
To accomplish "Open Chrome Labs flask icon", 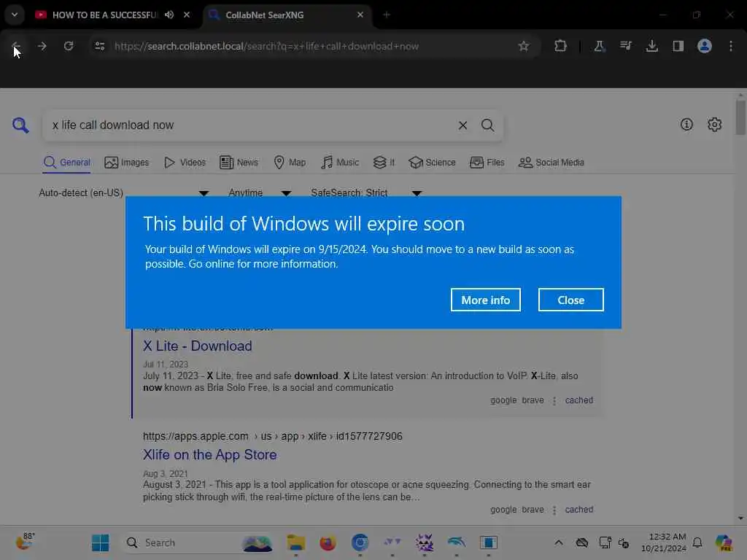I will (x=599, y=46).
